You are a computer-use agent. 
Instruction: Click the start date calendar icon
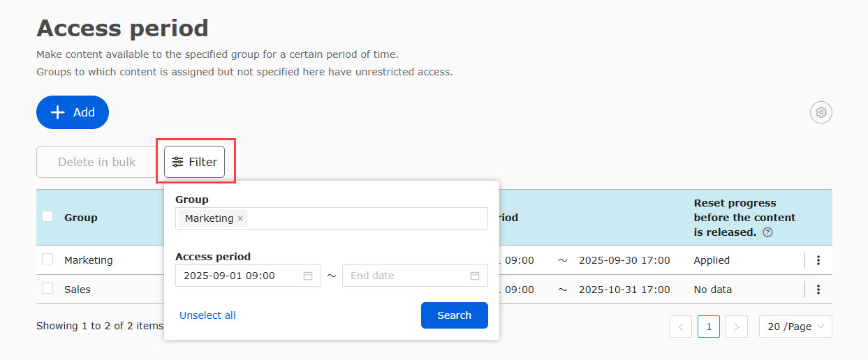(308, 276)
